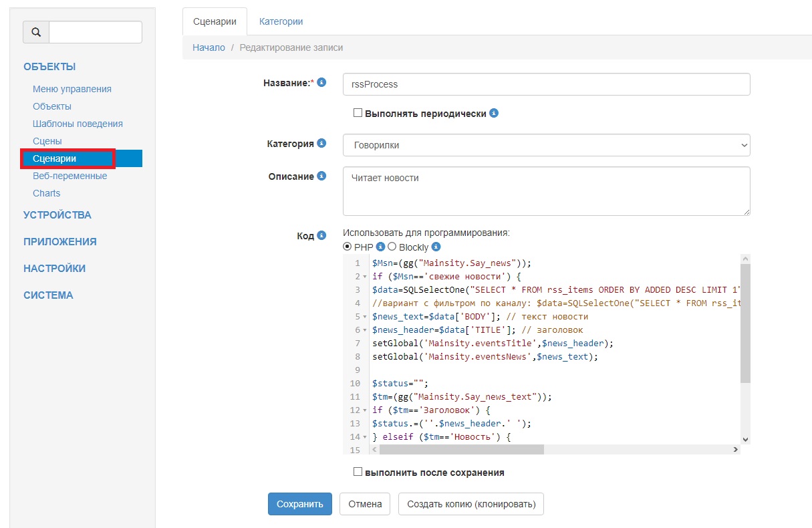Screen dimensions: 812x528
Task: Click the search magnifier icon in sidebar
Action: [36, 32]
